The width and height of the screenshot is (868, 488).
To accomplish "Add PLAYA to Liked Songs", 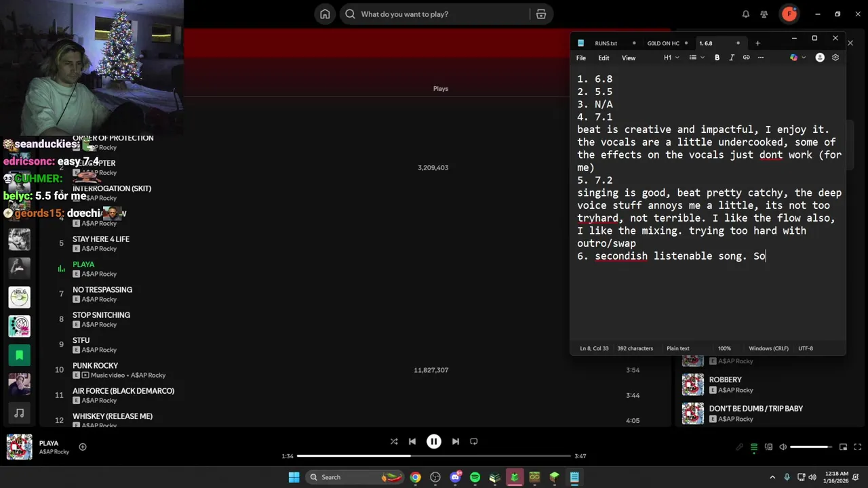I will point(83,447).
